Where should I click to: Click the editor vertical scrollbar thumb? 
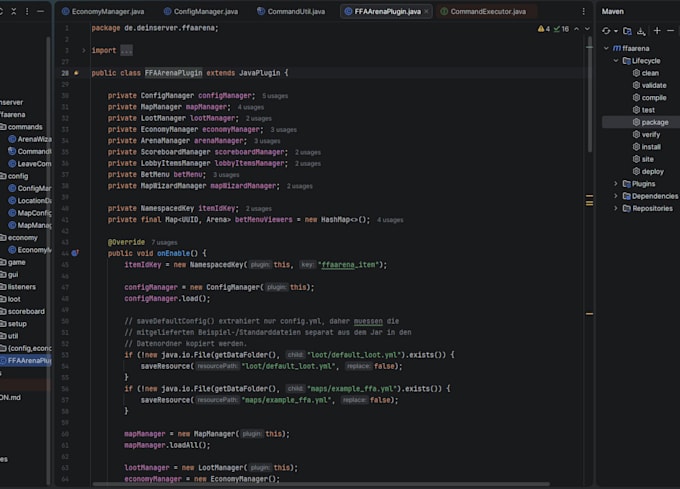pyautogui.click(x=589, y=95)
